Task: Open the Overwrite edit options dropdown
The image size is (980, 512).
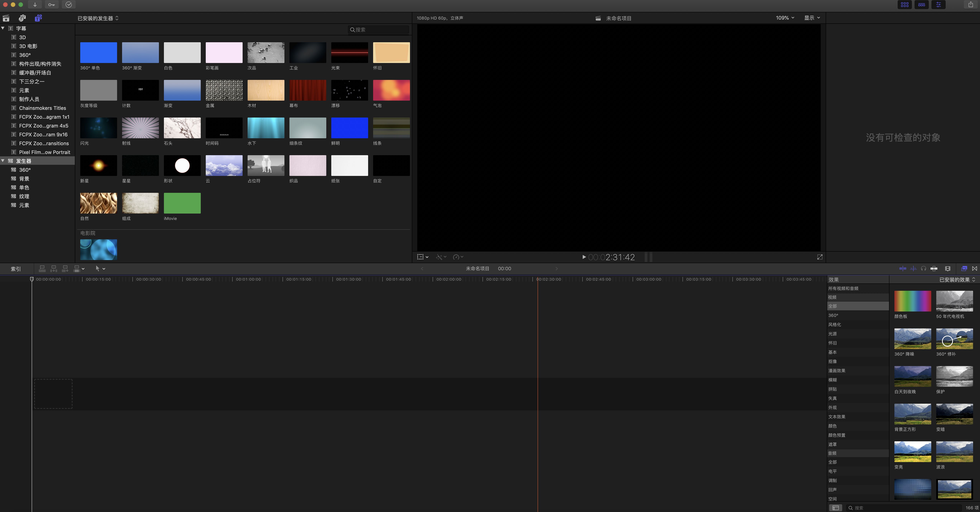Action: (79, 269)
